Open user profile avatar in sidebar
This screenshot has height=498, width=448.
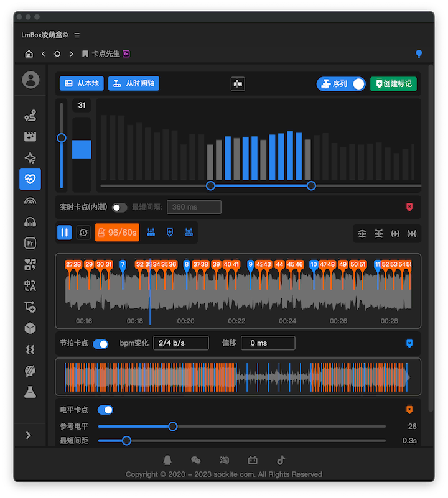[30, 80]
